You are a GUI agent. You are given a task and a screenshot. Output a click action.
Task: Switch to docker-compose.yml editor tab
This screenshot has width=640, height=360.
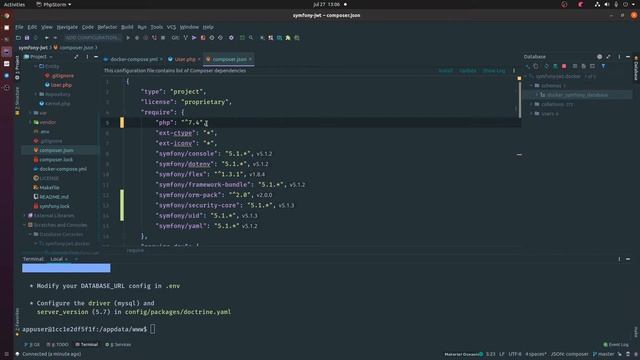point(133,59)
